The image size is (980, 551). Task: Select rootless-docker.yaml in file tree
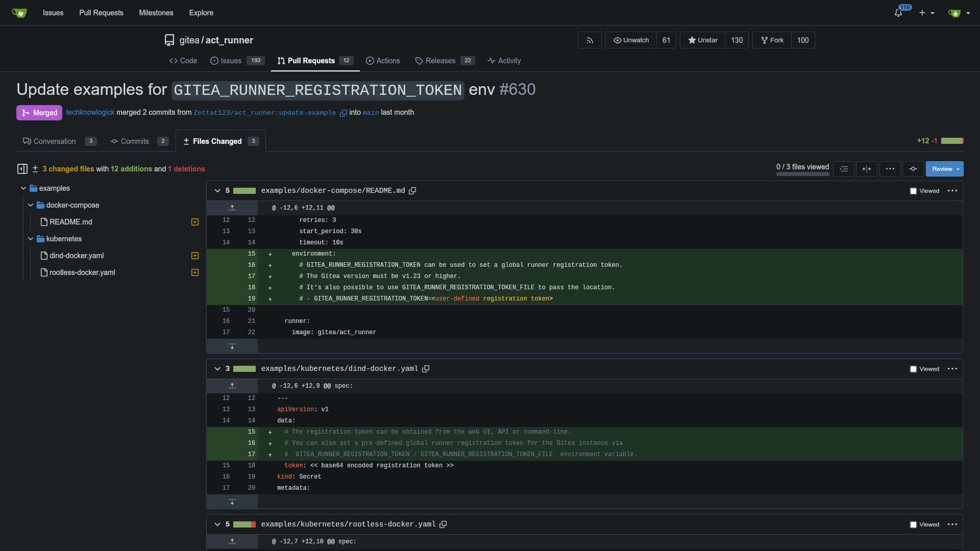coord(82,272)
